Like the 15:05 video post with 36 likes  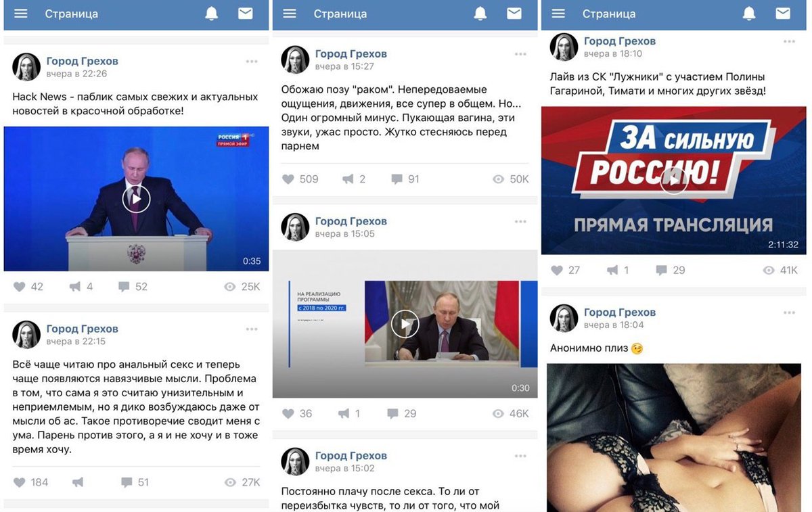click(297, 413)
